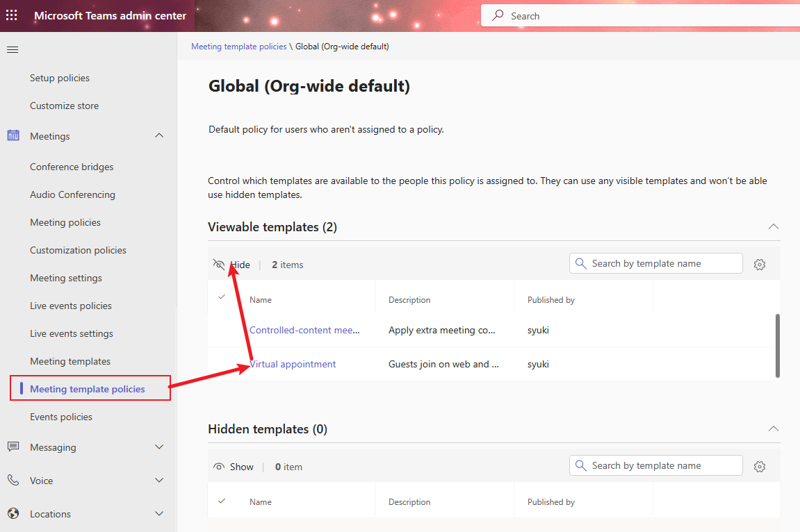Image resolution: width=800 pixels, height=532 pixels.
Task: Click Hidden templates search by template name
Action: [656, 465]
